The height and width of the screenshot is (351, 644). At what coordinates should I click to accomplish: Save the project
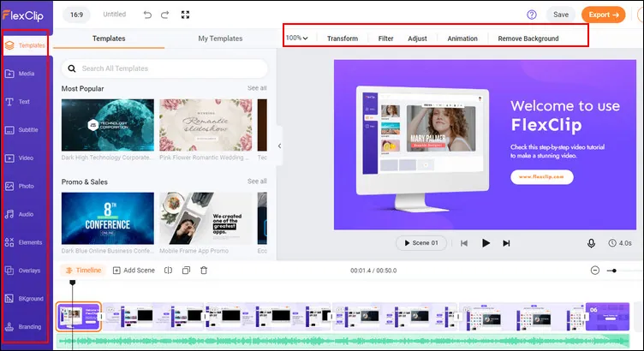pos(561,15)
